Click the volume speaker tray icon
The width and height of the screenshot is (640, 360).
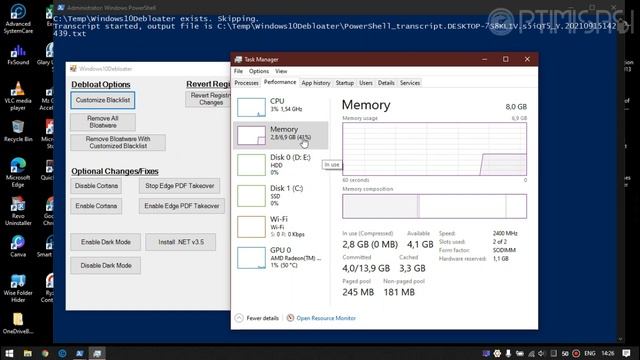[541, 353]
